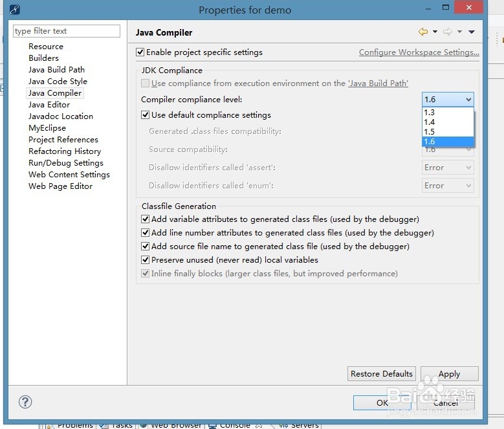Open the Disallow 'enum' identifiers dropdown
The image size is (504, 429).
[x=448, y=186]
